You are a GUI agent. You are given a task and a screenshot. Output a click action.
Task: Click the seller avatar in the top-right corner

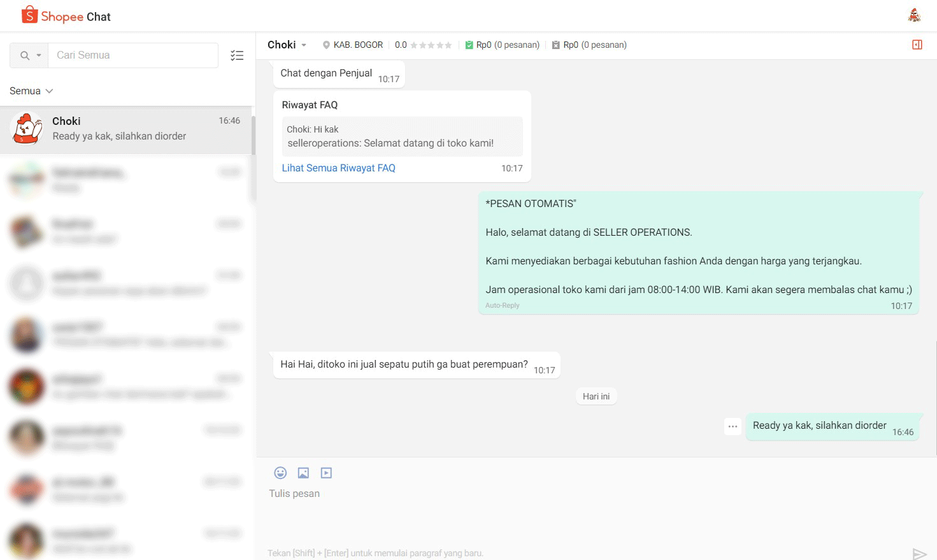[x=914, y=15]
